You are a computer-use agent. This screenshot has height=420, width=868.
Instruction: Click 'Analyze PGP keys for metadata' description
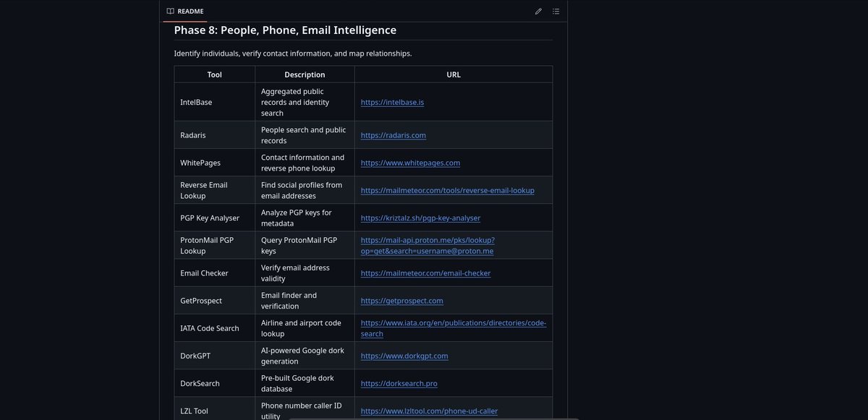pos(297,218)
